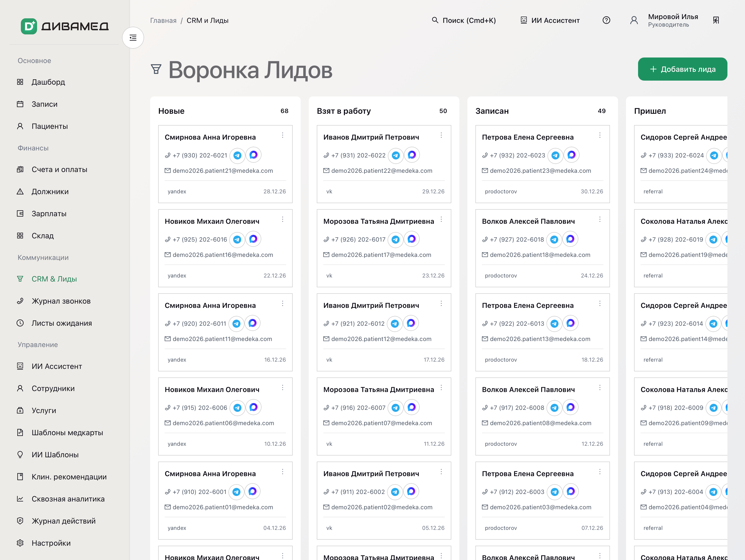Open Max messenger for +7 (930) 202-6021
This screenshot has height=560, width=745.
click(x=254, y=155)
